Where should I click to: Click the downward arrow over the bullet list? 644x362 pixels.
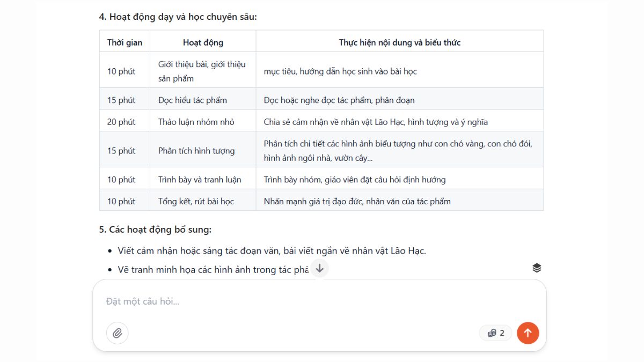pyautogui.click(x=319, y=268)
